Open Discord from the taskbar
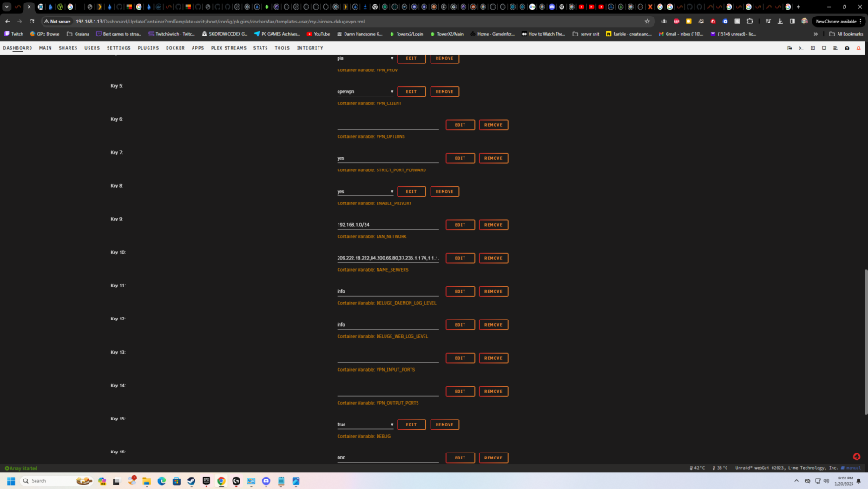The height and width of the screenshot is (489, 868). pyautogui.click(x=266, y=480)
